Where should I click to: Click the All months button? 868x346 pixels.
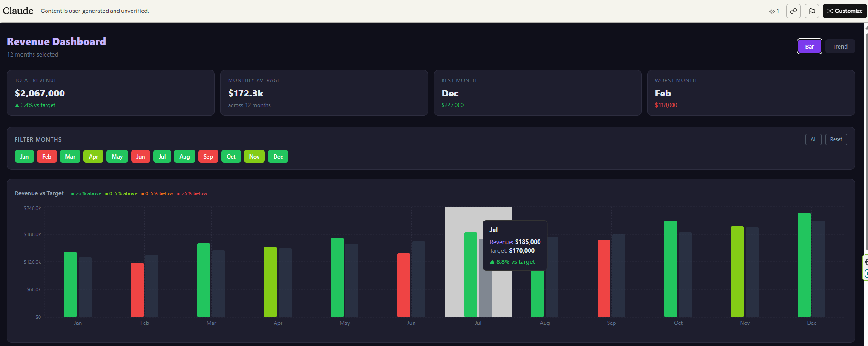click(813, 139)
